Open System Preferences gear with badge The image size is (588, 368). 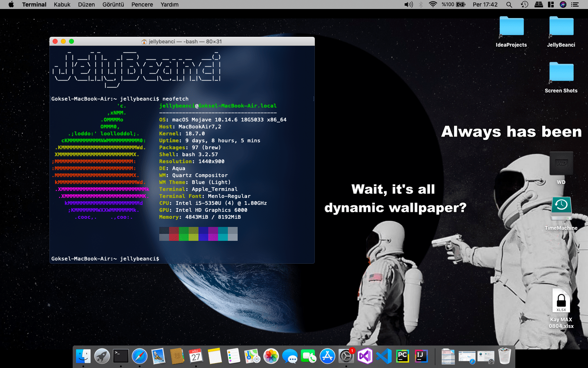coord(346,356)
